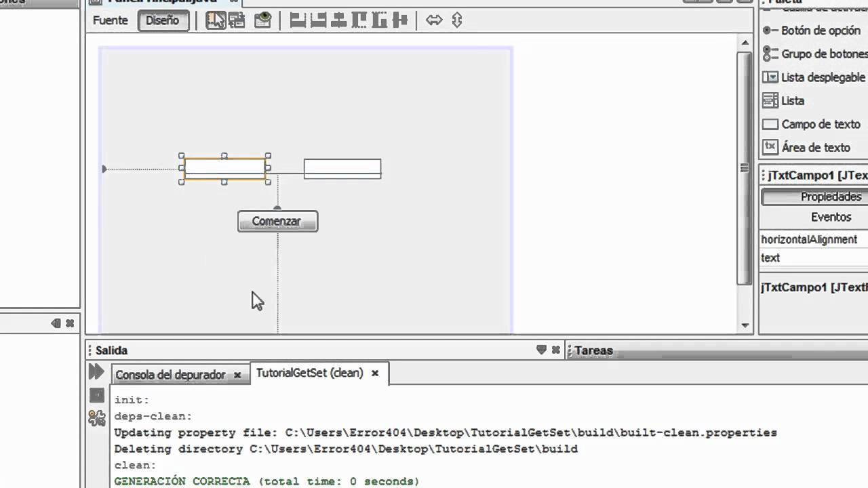Click the Comenzar button on the form

[x=277, y=221]
